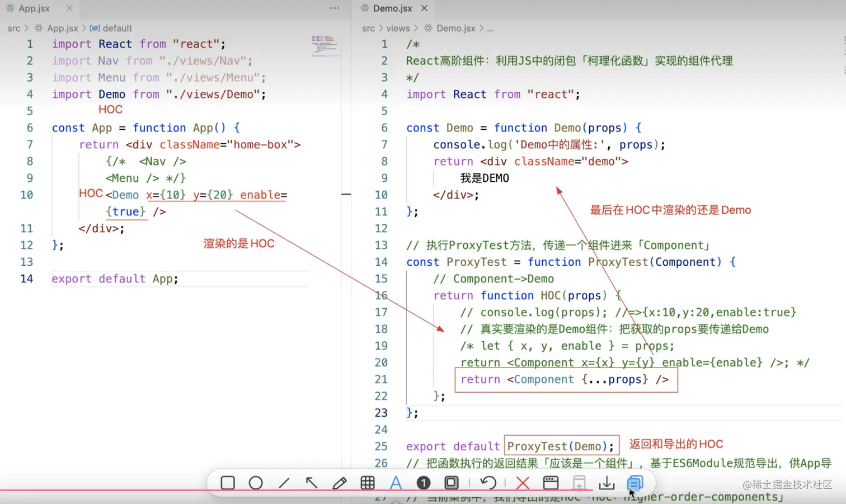Click the '...' breadcrumb after Demo.jsx

490,28
